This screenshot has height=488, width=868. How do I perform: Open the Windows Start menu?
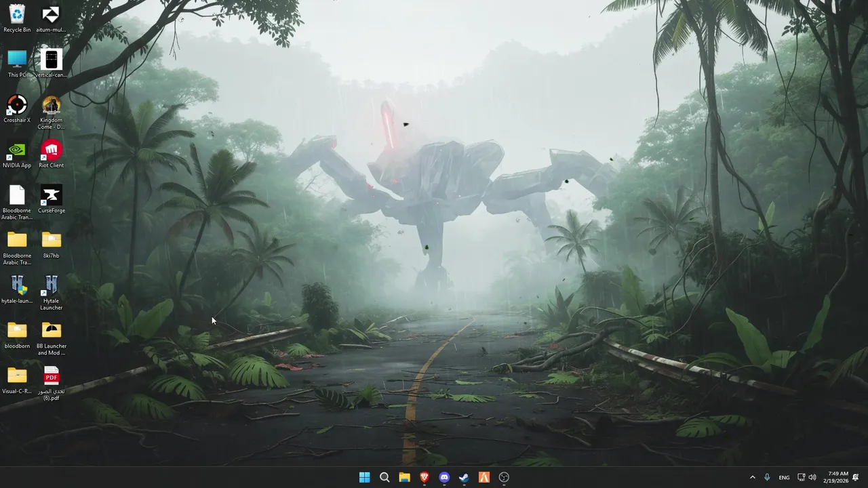click(x=364, y=477)
